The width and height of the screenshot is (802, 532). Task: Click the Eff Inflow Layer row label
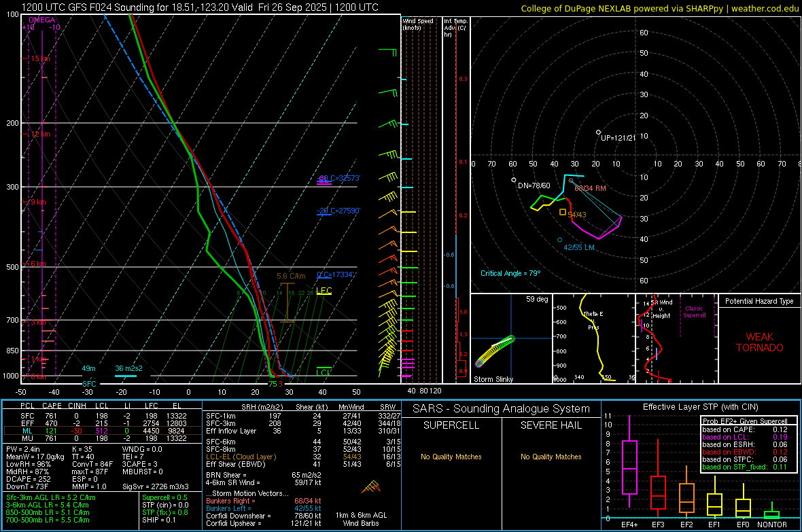coord(232,431)
